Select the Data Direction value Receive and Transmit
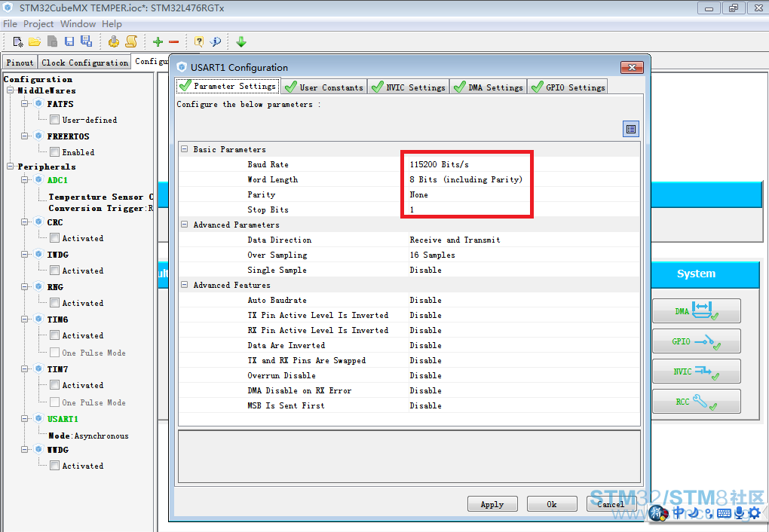769x532 pixels. click(455, 240)
